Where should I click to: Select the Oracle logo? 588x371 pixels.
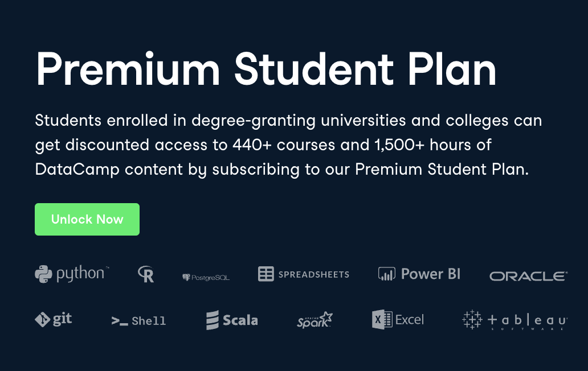pyautogui.click(x=528, y=276)
